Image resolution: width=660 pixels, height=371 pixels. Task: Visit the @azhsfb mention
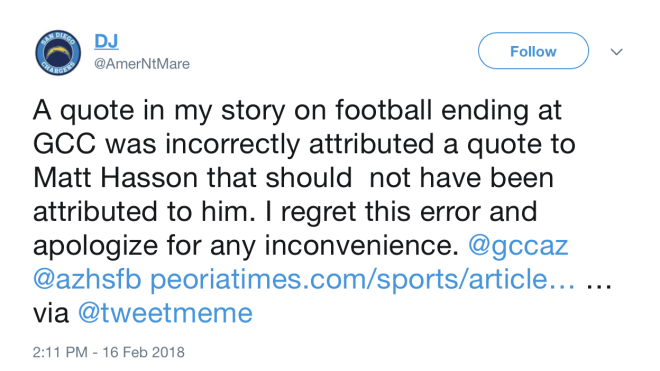(87, 279)
